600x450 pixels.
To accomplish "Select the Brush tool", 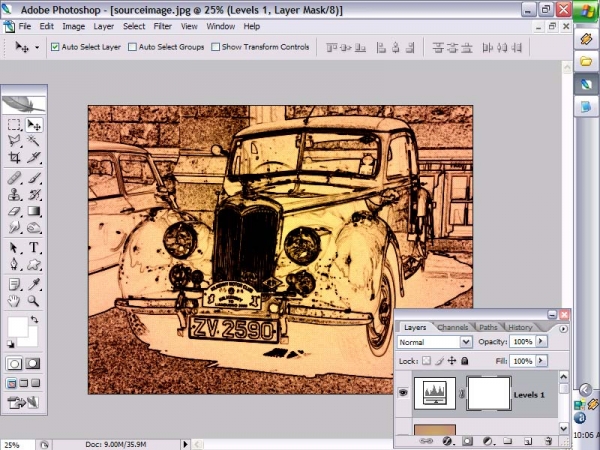I will [34, 178].
